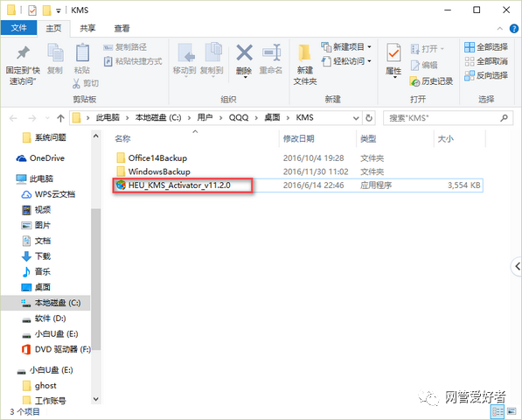
Task: Click Edit in the Open group
Action: click(x=424, y=66)
